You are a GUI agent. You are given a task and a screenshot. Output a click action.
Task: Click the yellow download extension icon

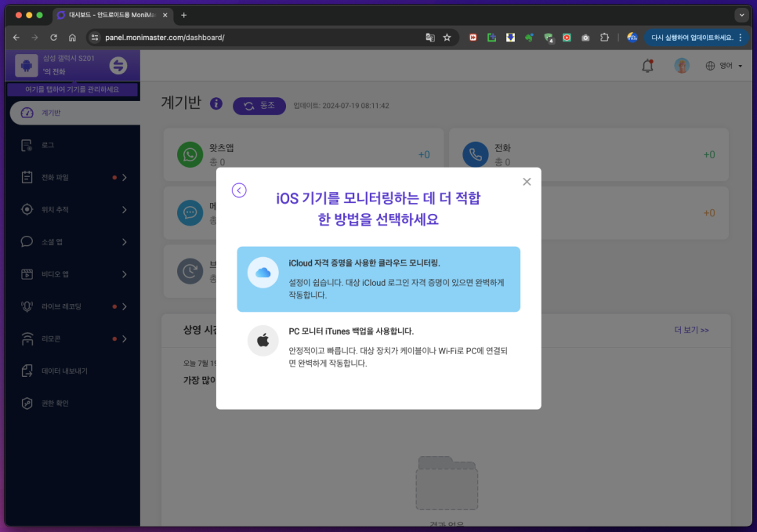coord(510,38)
